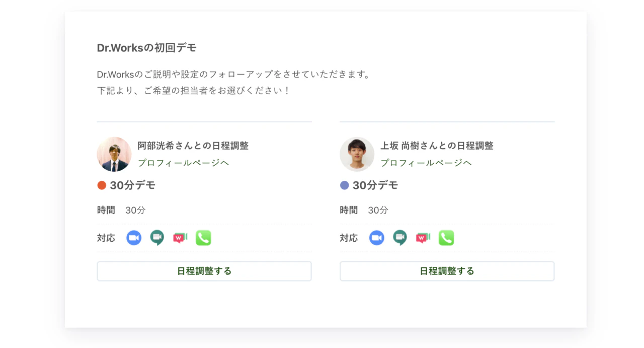Click the Zoom icon under 上坂 尚樹
This screenshot has width=644, height=348.
(x=377, y=238)
